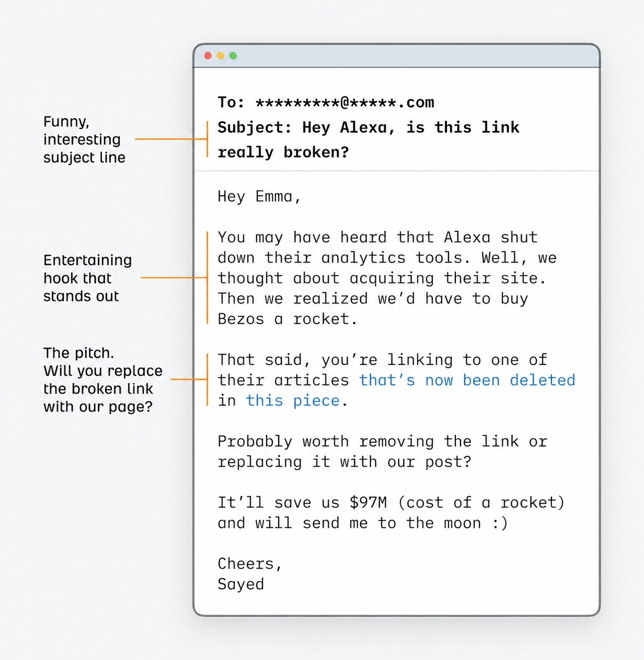Click the line "Probably worth removing the link or"
644x660 pixels.
tap(382, 441)
